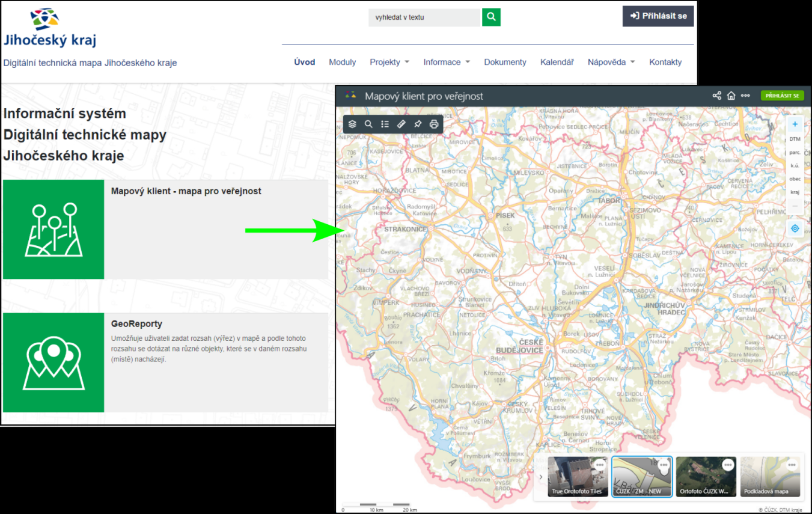
Task: Expand basemap gallery with the chevron arrow
Action: (x=541, y=477)
